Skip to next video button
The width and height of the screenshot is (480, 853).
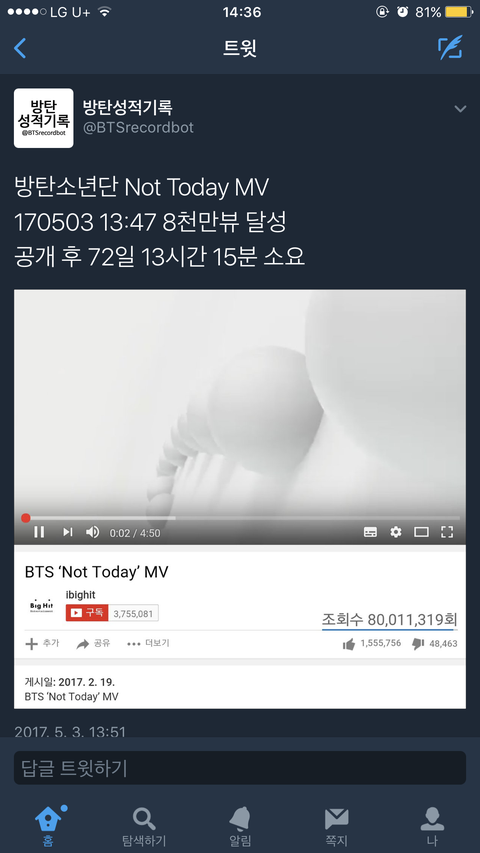[x=67, y=531]
